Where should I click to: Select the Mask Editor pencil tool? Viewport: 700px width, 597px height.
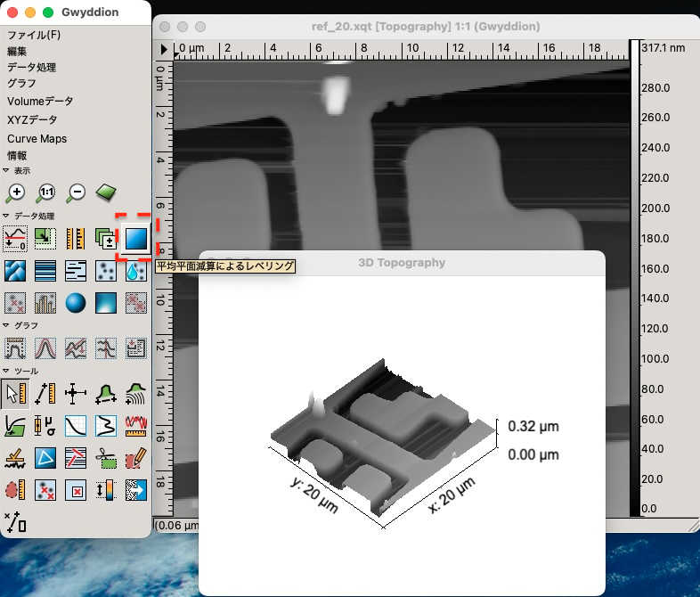pos(136,458)
